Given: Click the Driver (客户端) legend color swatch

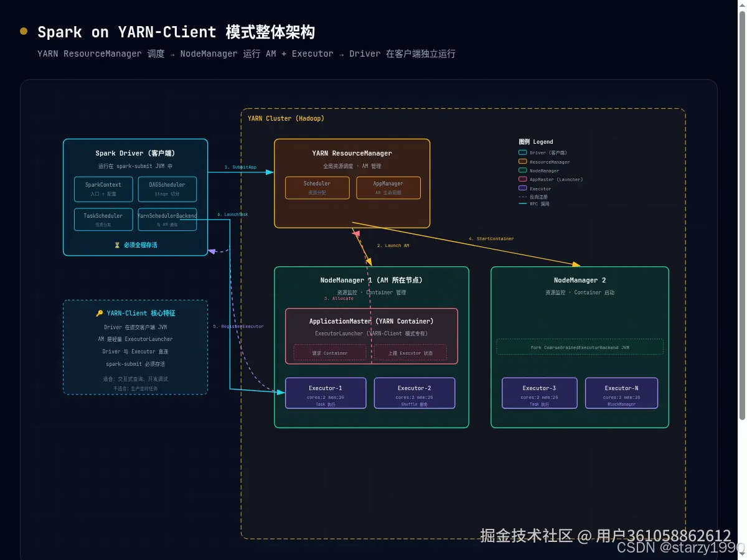Looking at the screenshot, I should pos(522,152).
